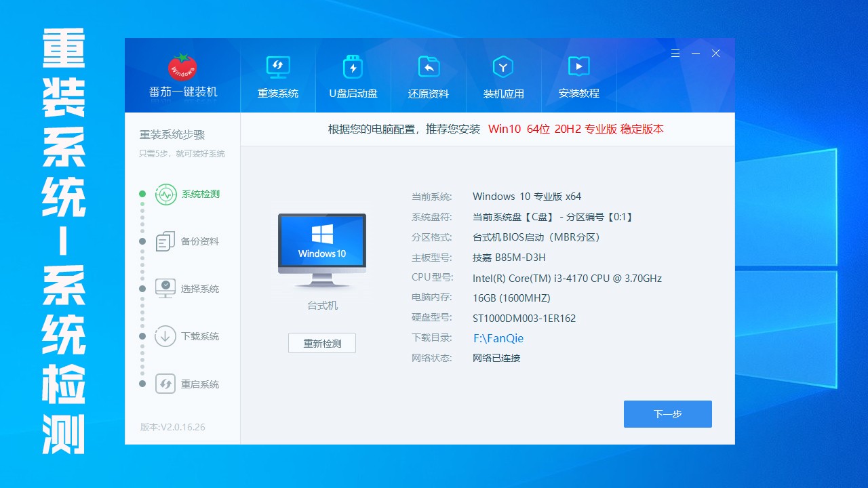
Task: Click the 重启系统 step label text
Action: pos(200,384)
